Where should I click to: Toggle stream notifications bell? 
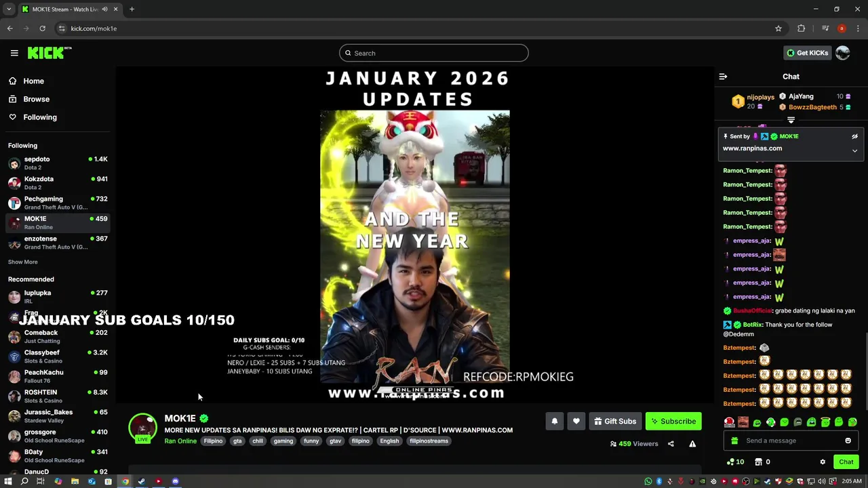pyautogui.click(x=554, y=421)
